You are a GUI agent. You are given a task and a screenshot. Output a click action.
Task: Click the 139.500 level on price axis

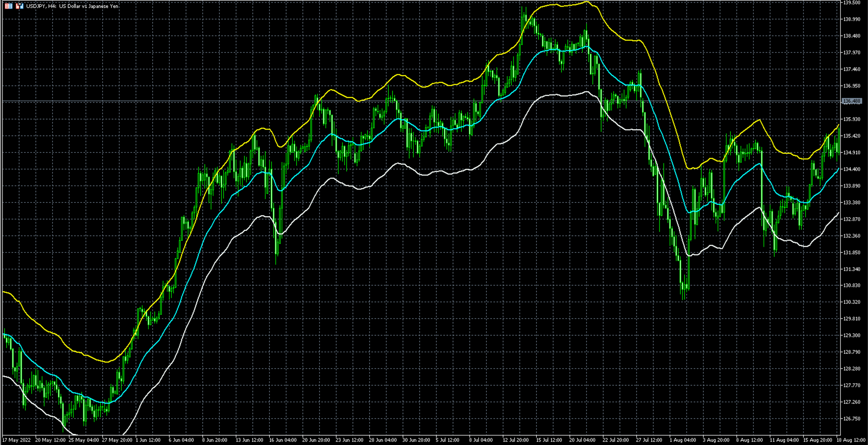click(x=851, y=3)
